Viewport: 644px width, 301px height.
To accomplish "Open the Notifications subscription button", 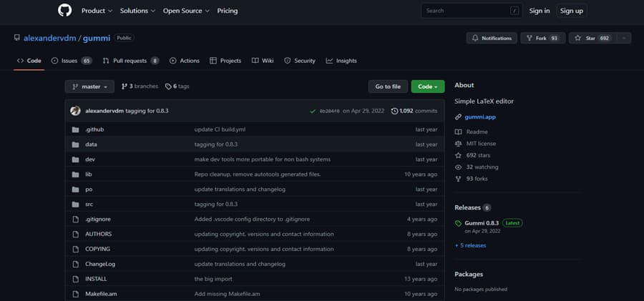I will pyautogui.click(x=491, y=38).
